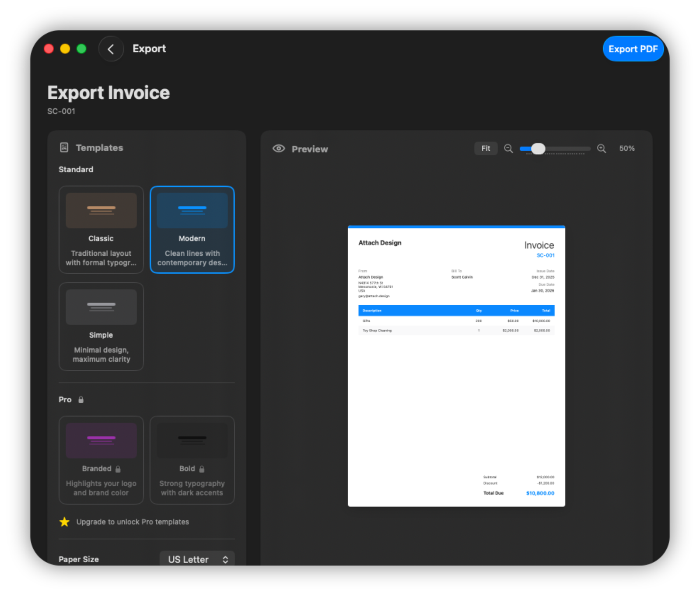Click the back arrow chevron button
Screen dimensions: 700x596
click(x=111, y=49)
